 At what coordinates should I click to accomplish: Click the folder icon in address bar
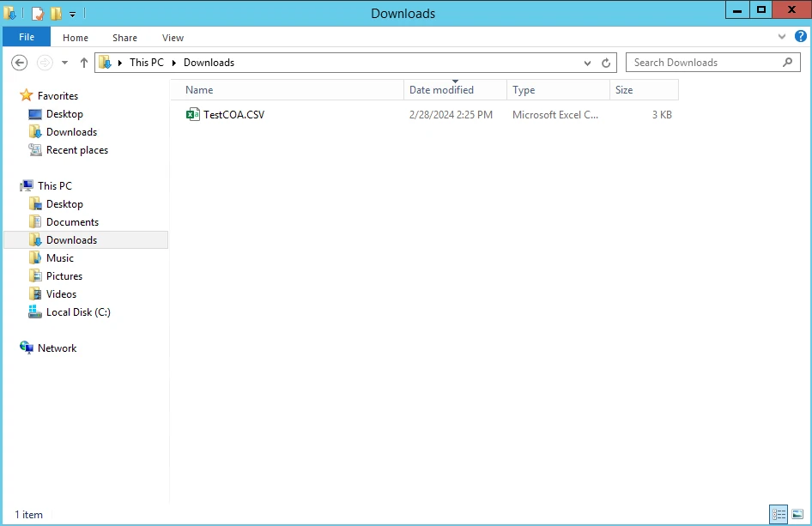(105, 63)
